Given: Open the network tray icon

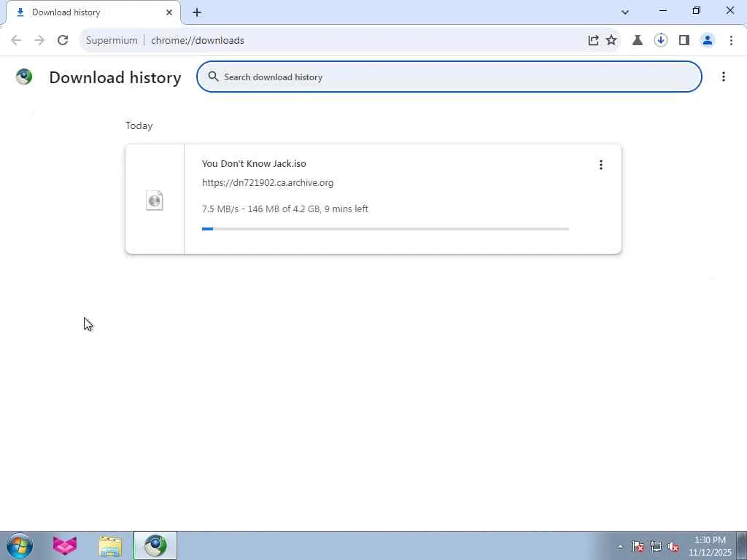Looking at the screenshot, I should [x=656, y=547].
